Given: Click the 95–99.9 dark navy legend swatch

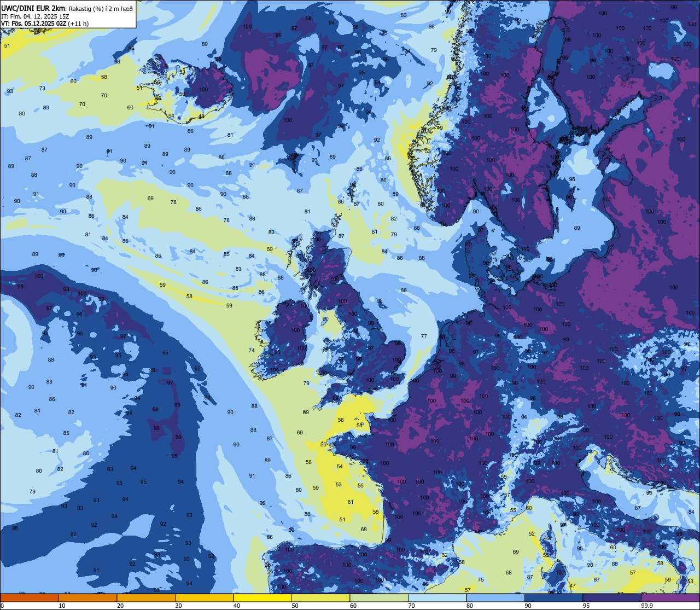Looking at the screenshot, I should click(x=612, y=597).
